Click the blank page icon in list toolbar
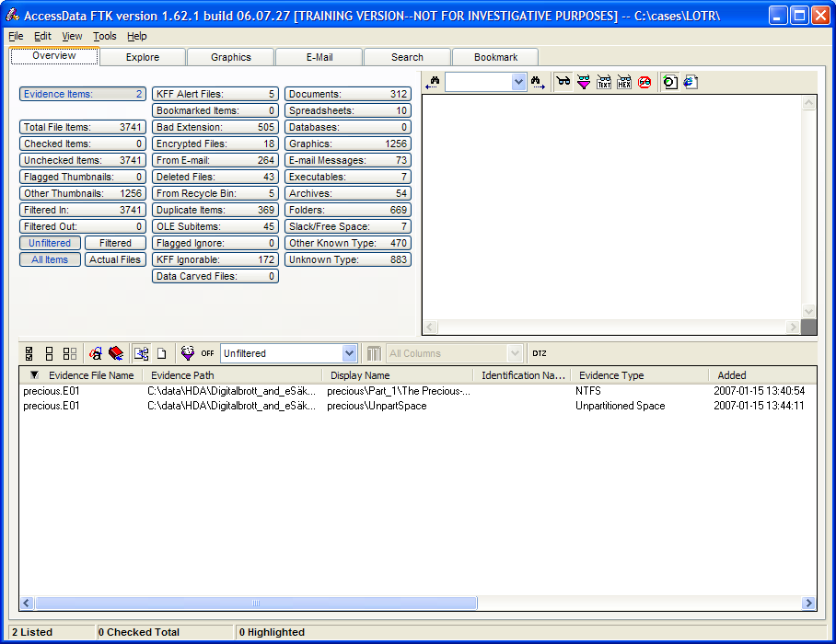 (x=161, y=353)
